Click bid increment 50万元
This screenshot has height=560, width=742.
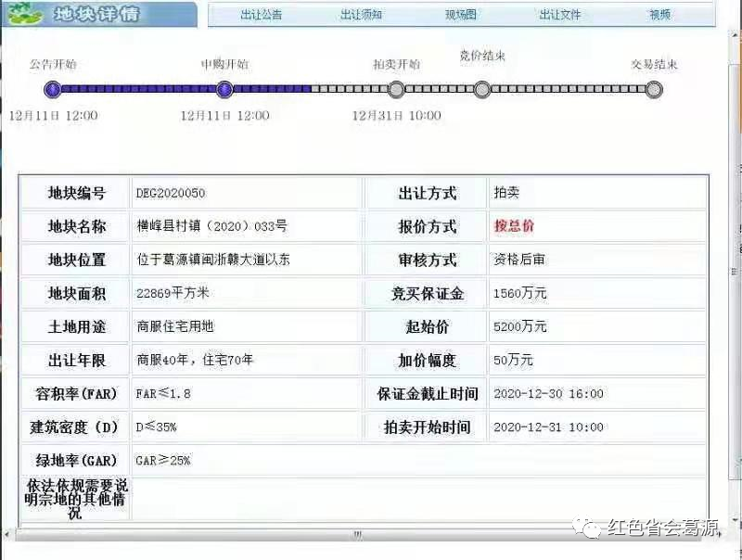[513, 361]
